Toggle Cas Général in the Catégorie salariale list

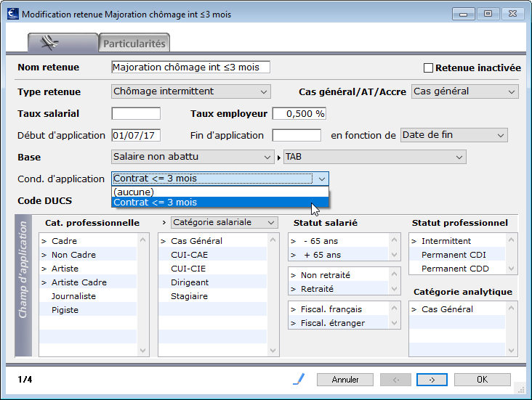click(213, 241)
